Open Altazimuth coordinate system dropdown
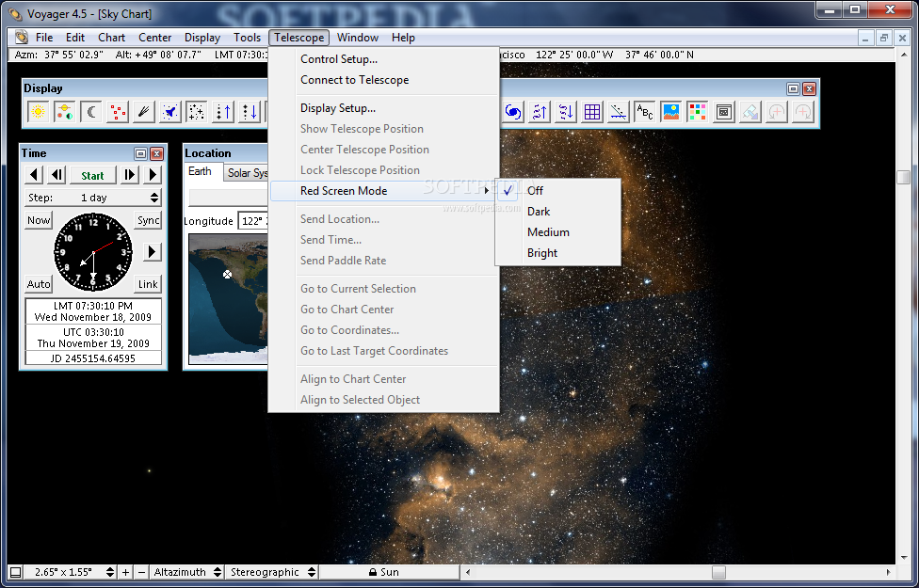This screenshot has height=588, width=919. click(x=187, y=572)
